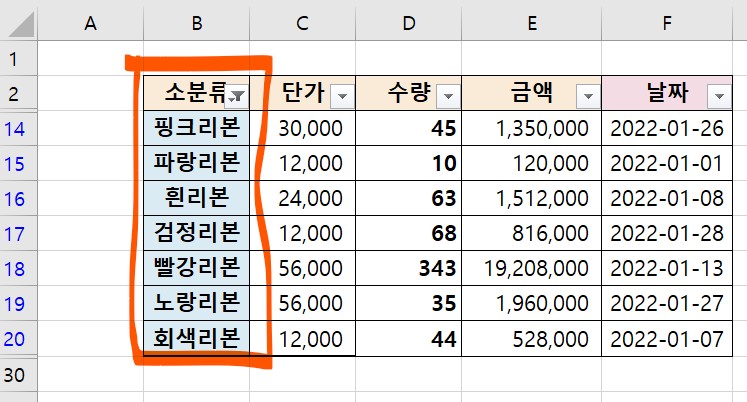Image resolution: width=747 pixels, height=402 pixels.
Task: Select column F header
Action: (x=667, y=23)
